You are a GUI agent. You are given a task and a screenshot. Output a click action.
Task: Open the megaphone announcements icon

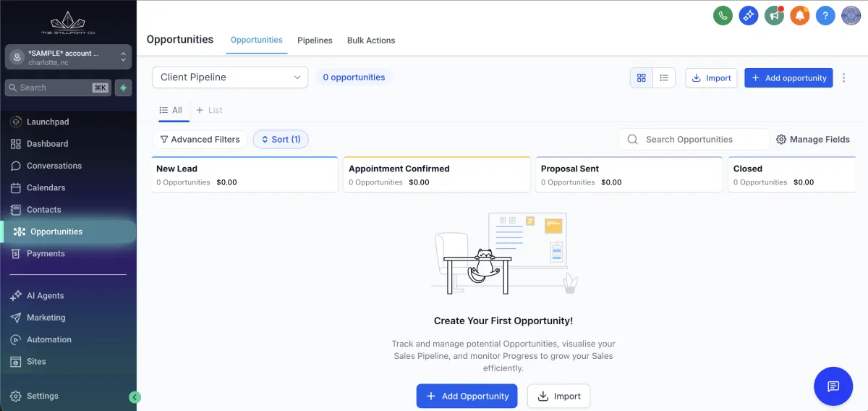tap(774, 15)
